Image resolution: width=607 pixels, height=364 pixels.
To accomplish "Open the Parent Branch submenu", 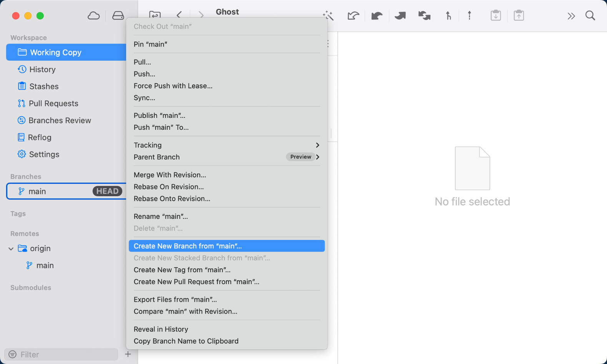I will [x=226, y=157].
